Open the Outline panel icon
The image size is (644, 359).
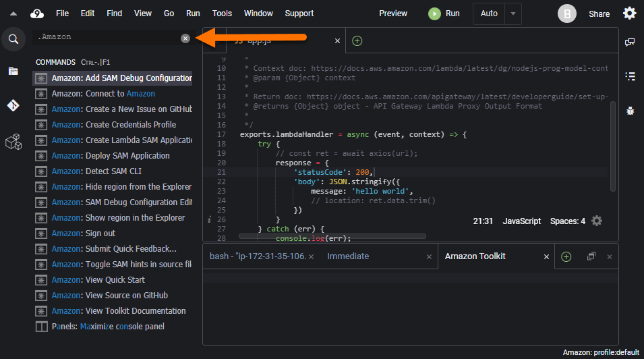pos(630,76)
